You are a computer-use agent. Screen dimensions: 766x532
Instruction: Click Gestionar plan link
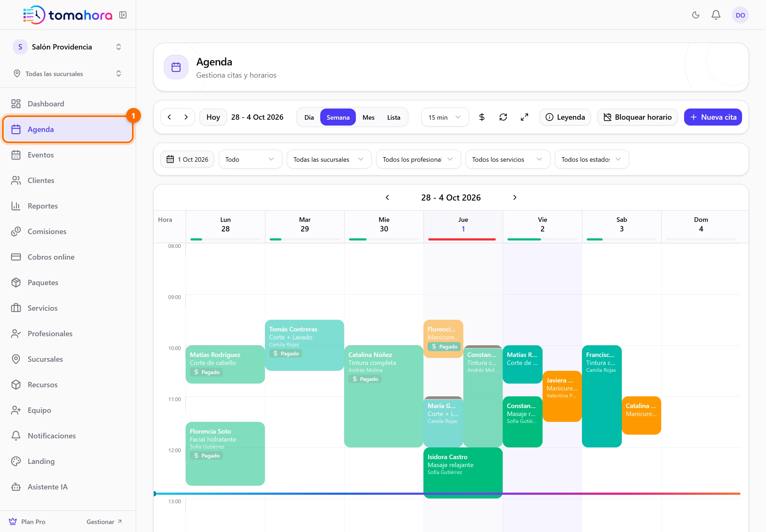(x=104, y=522)
